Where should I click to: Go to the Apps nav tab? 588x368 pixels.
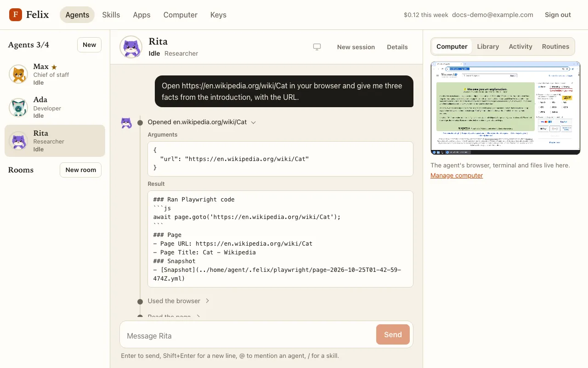[141, 15]
